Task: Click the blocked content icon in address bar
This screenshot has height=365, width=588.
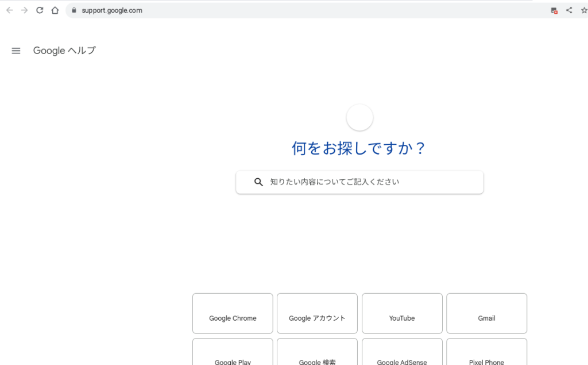Action: pyautogui.click(x=554, y=10)
